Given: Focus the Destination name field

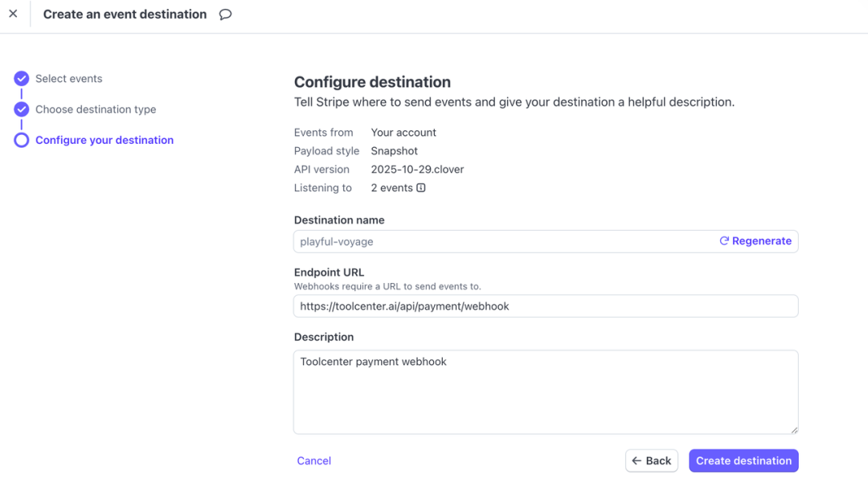Looking at the screenshot, I should tap(498, 241).
